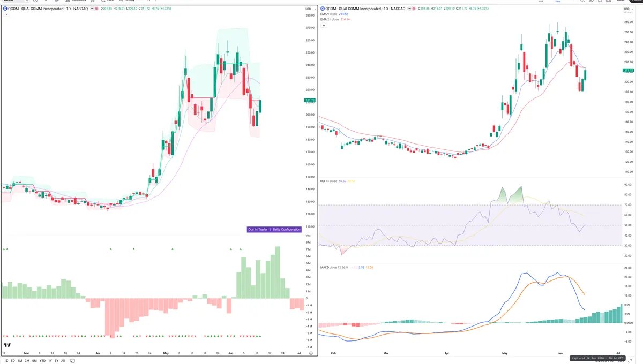
Task: Click the May label on right time axis
Action: click(504, 353)
